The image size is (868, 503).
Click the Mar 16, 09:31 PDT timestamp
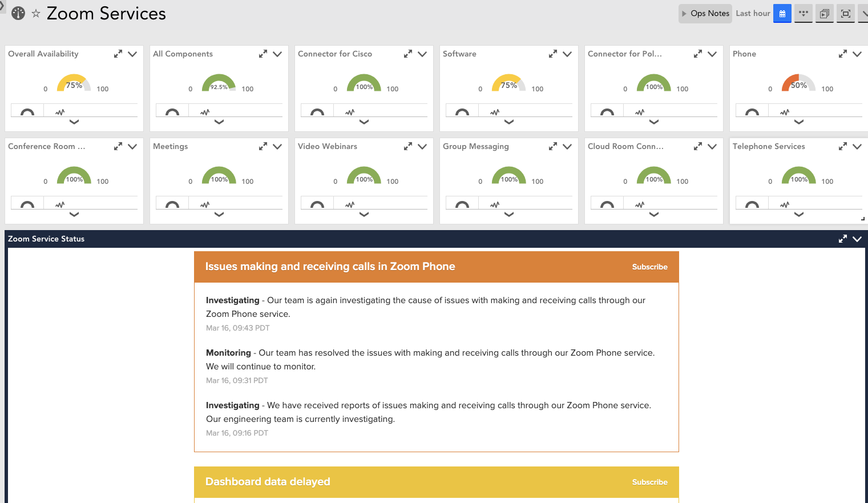237,380
